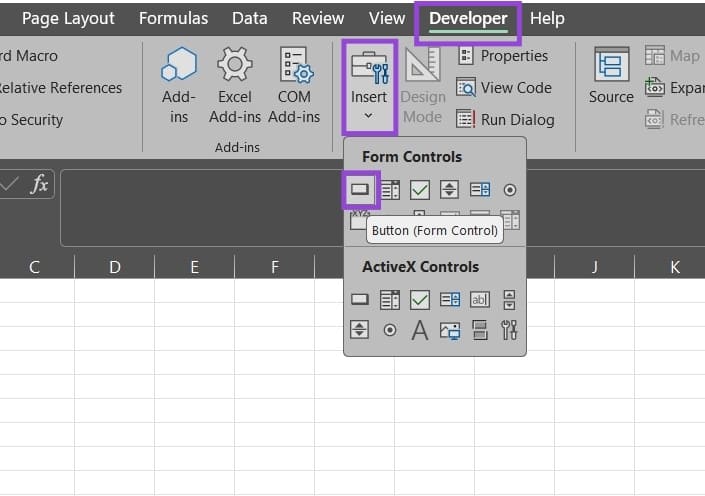This screenshot has width=705, height=496.
Task: Select column D header
Action: pyautogui.click(x=115, y=267)
